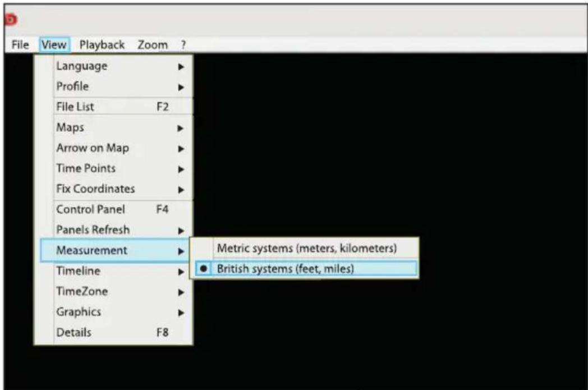The height and width of the screenshot is (390, 588).
Task: Choose Metric systems (meters, kilometers)
Action: point(305,248)
